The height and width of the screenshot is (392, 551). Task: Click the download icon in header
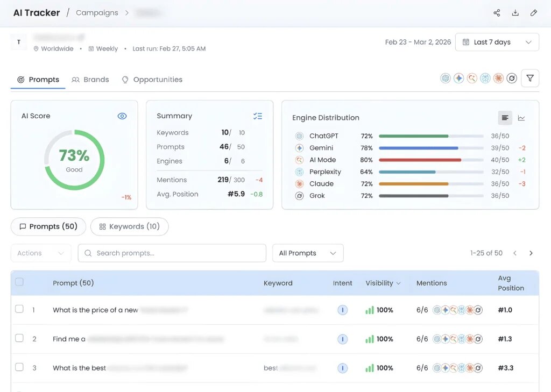(x=515, y=13)
